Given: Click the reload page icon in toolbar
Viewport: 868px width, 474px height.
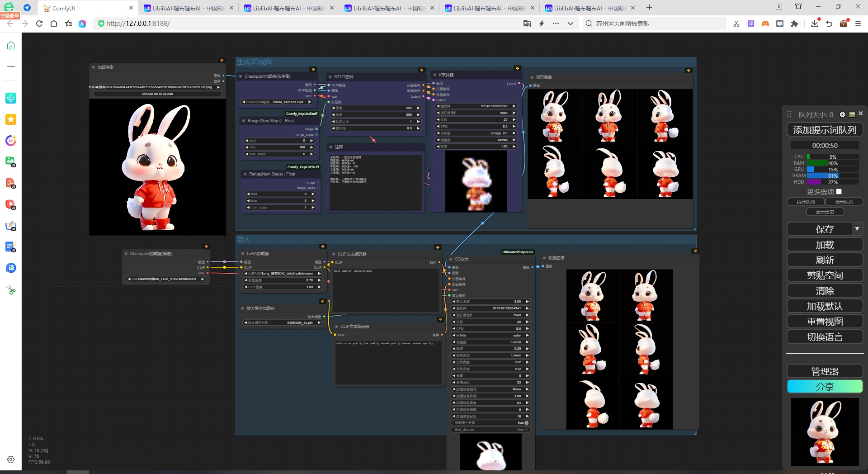Looking at the screenshot, I should pos(39,24).
